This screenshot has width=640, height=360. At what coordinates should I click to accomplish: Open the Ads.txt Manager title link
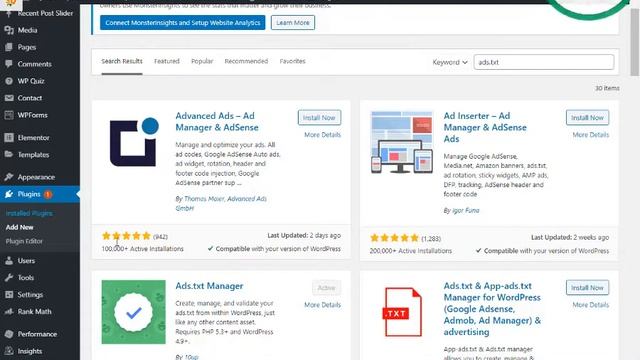pyautogui.click(x=209, y=286)
